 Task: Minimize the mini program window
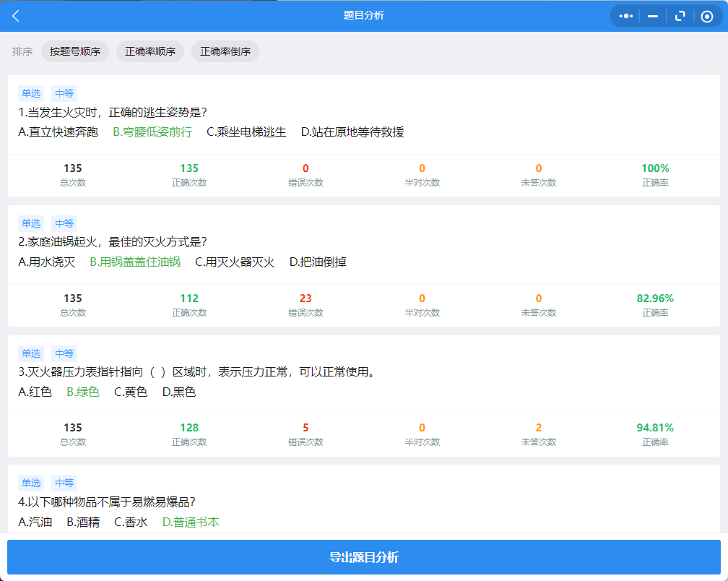pyautogui.click(x=653, y=16)
